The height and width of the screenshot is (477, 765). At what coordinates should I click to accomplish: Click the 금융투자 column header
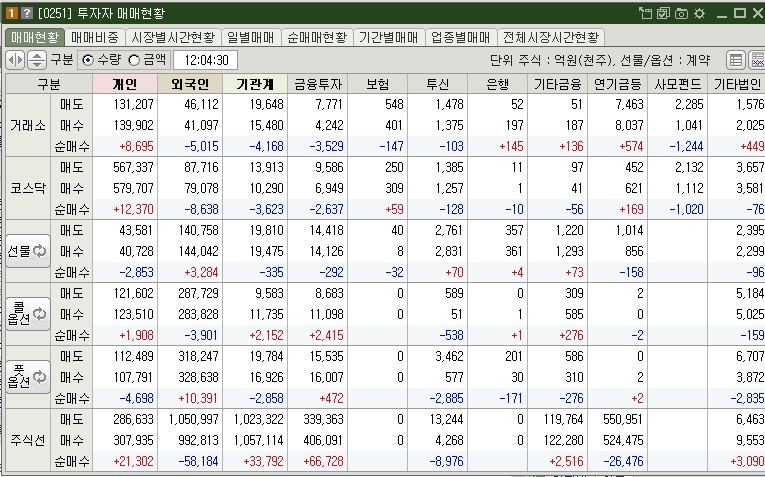coord(318,84)
